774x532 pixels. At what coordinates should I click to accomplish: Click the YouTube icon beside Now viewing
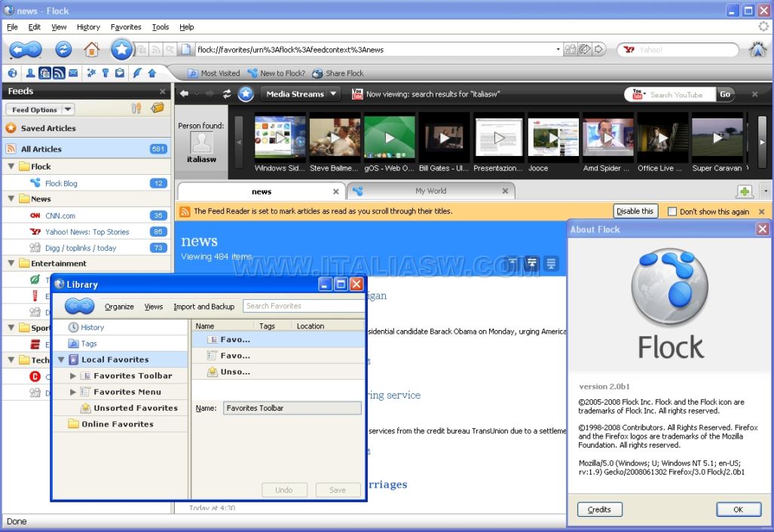point(357,93)
